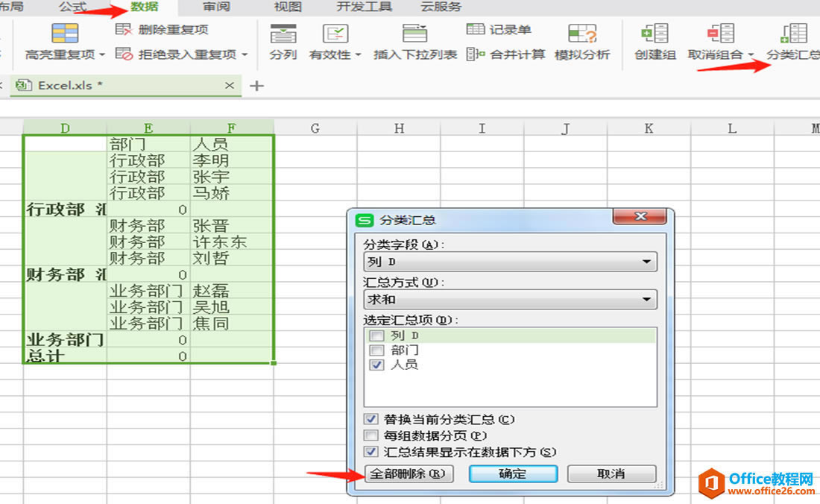Select the cell containing 赵磊
The width and height of the screenshot is (820, 504).
(x=232, y=291)
